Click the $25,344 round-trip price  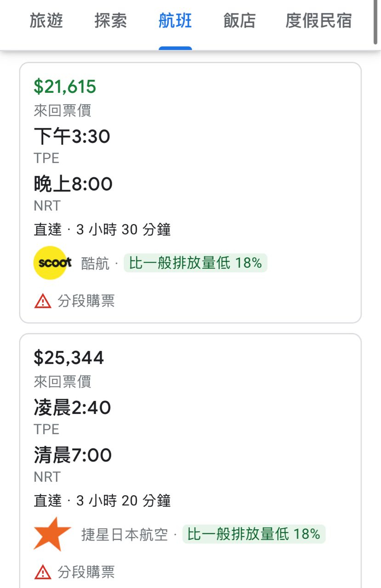(69, 357)
